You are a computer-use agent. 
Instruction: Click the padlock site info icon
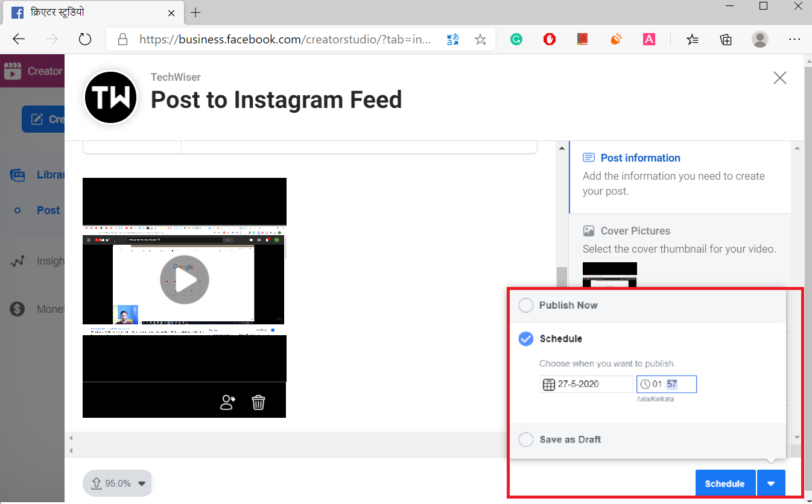tap(122, 40)
